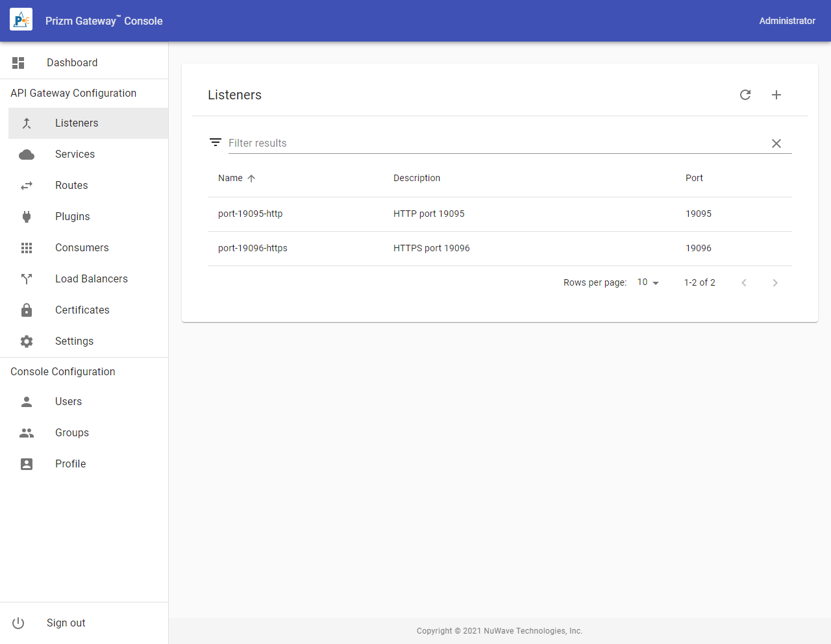
Task: Click the Filter results input field
Action: click(x=493, y=143)
